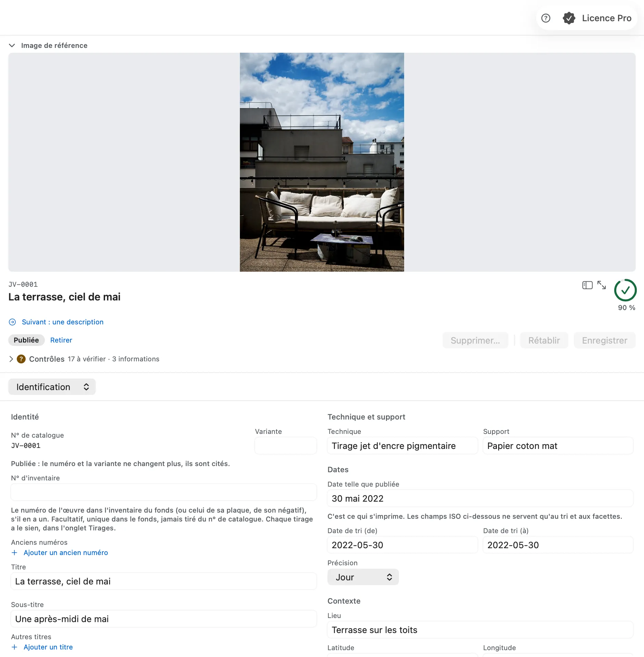Open the terrace reference photo
This screenshot has height=657, width=644.
tap(322, 162)
